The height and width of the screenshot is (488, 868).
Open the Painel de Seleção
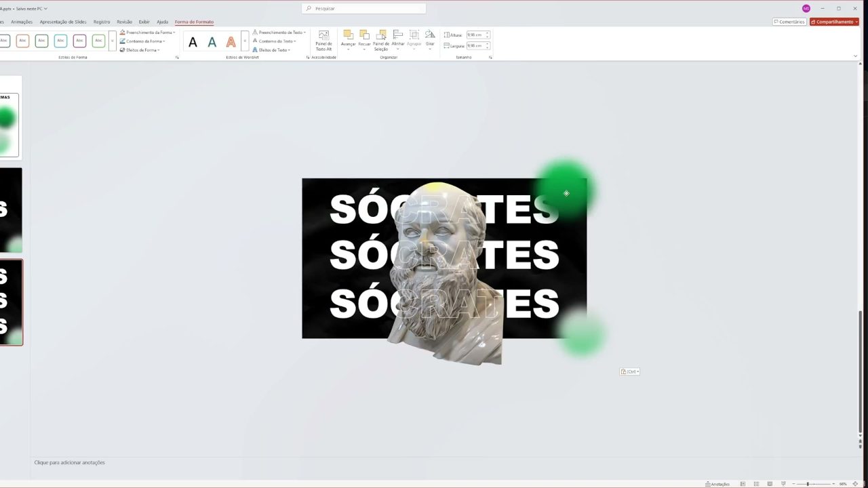click(x=381, y=41)
